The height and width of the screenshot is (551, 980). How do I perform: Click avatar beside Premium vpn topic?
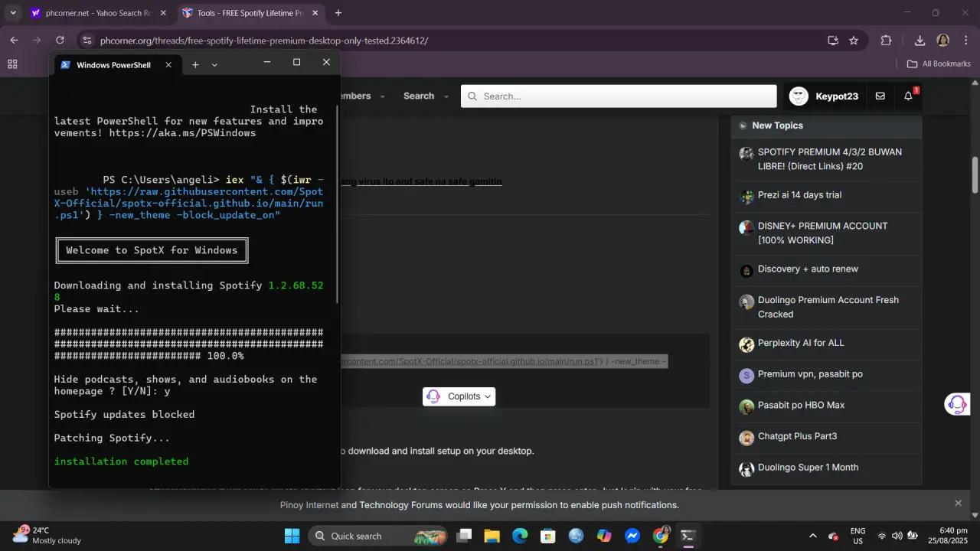tap(746, 376)
